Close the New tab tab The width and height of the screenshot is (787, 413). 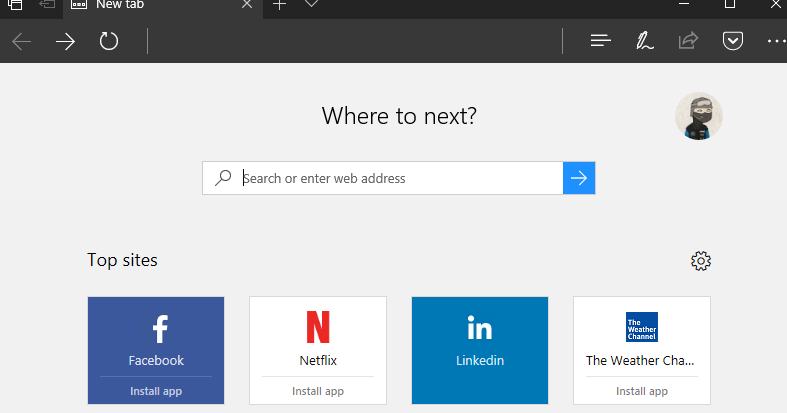tap(246, 4)
